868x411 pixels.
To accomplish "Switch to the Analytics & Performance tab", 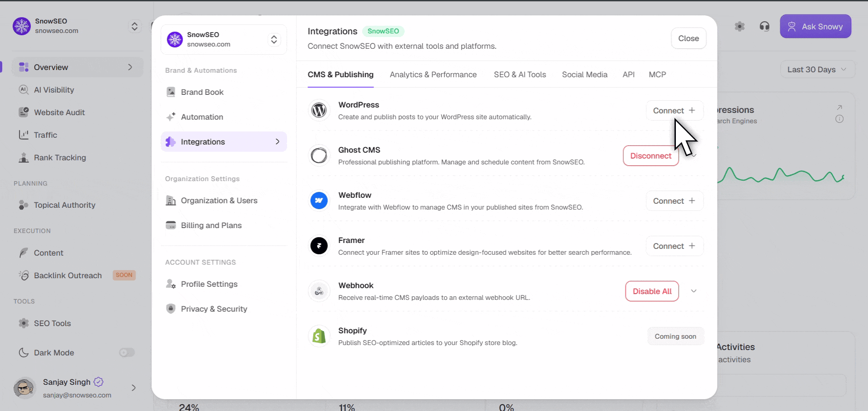I will point(433,75).
